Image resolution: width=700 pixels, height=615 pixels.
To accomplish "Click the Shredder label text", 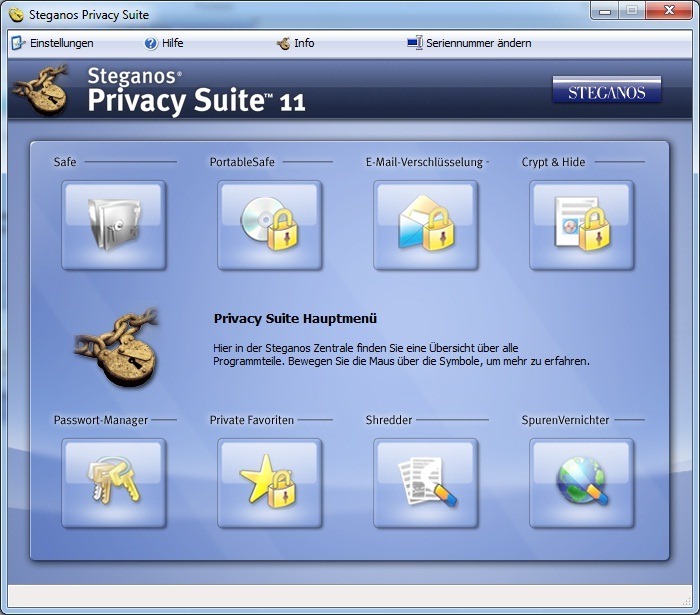I will 389,420.
